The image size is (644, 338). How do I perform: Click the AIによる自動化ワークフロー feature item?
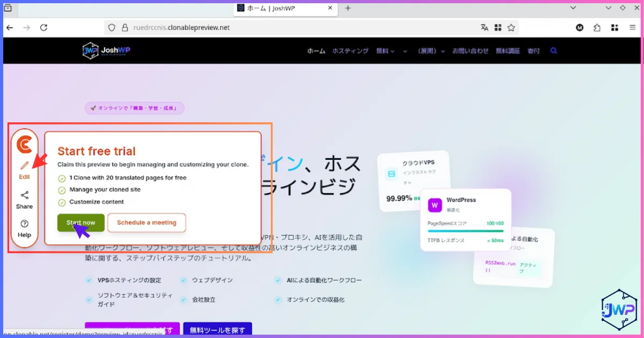pos(318,280)
